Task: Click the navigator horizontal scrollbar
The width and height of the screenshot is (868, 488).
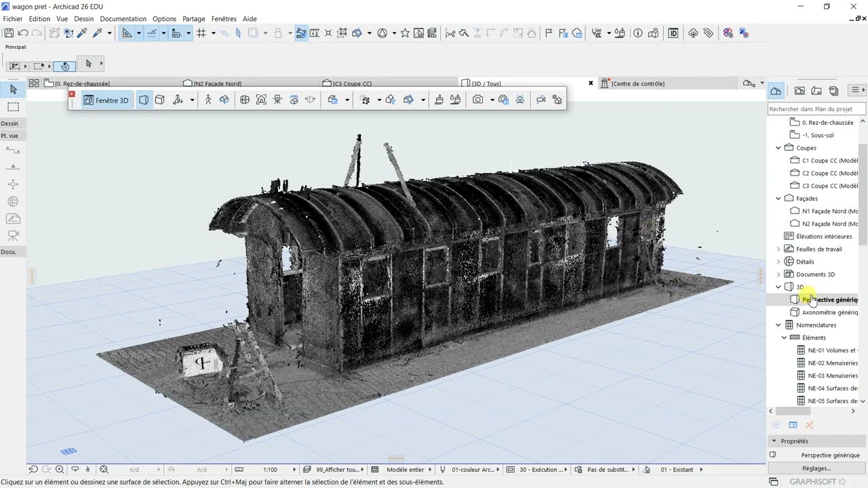Action: tap(793, 411)
